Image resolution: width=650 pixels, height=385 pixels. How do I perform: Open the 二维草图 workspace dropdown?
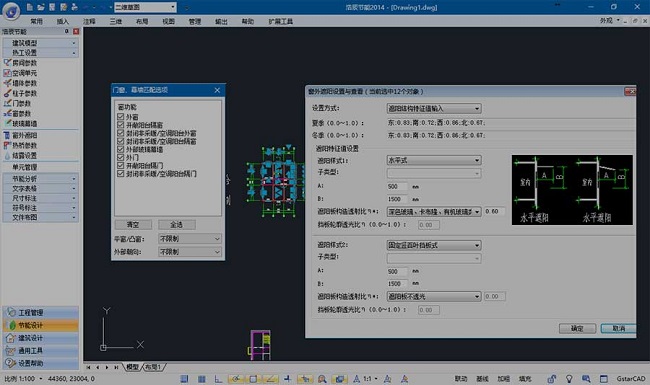145,7
